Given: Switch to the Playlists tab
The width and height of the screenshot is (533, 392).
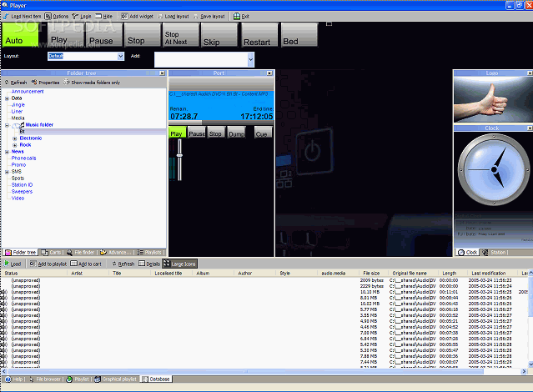Looking at the screenshot, I should pyautogui.click(x=149, y=252).
